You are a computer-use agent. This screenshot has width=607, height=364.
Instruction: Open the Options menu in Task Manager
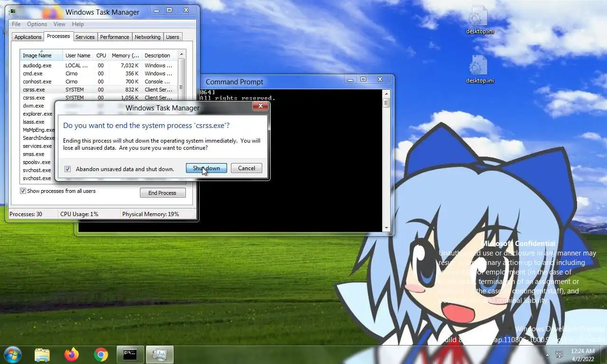(x=37, y=24)
